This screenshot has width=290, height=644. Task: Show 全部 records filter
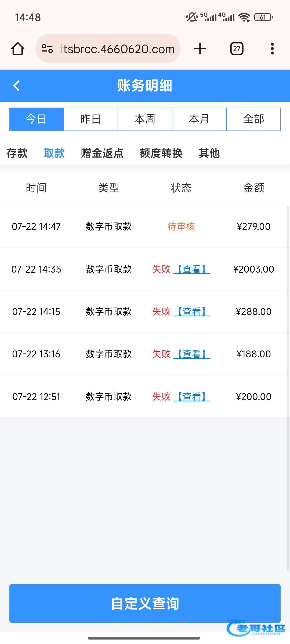pyautogui.click(x=253, y=119)
